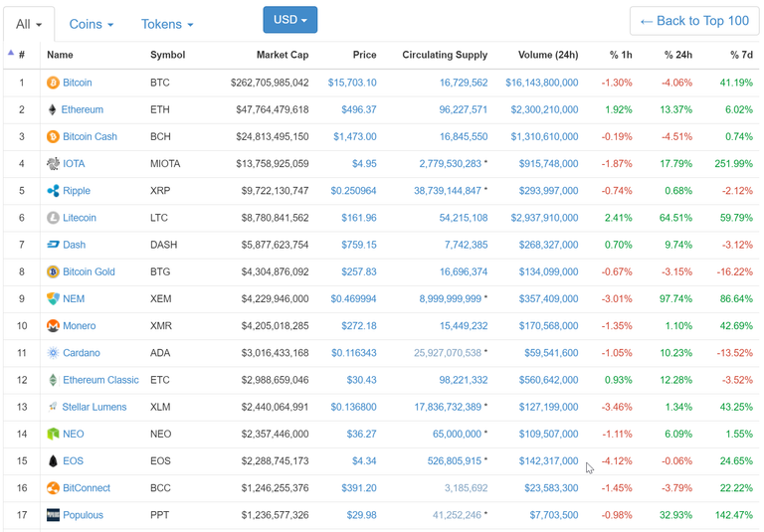The height and width of the screenshot is (532, 764).
Task: Open the BitConnect name link
Action: (x=87, y=488)
